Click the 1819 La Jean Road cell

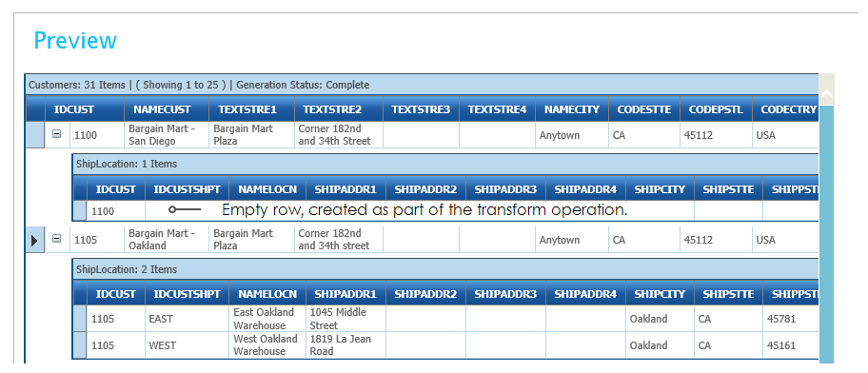coord(346,345)
